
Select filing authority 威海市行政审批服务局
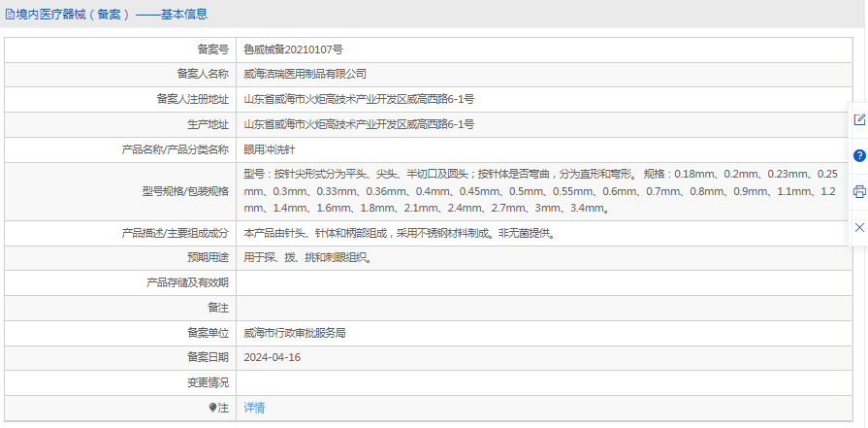(x=295, y=333)
